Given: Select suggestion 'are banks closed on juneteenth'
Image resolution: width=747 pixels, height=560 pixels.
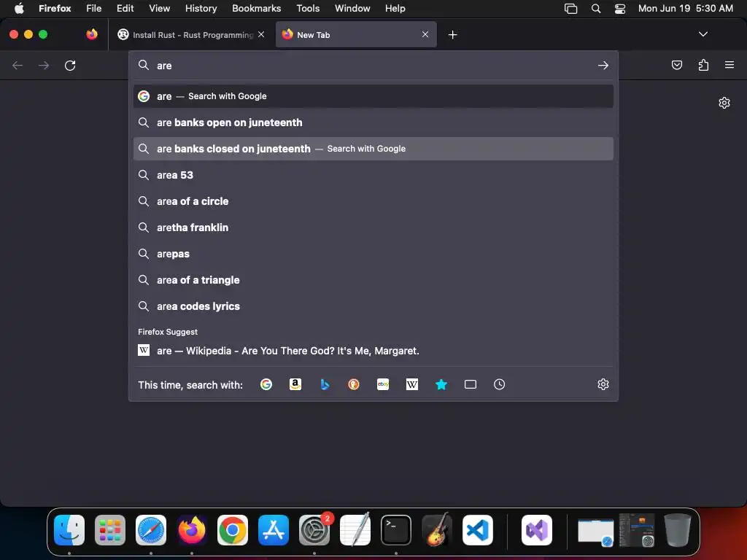Looking at the screenshot, I should [373, 149].
